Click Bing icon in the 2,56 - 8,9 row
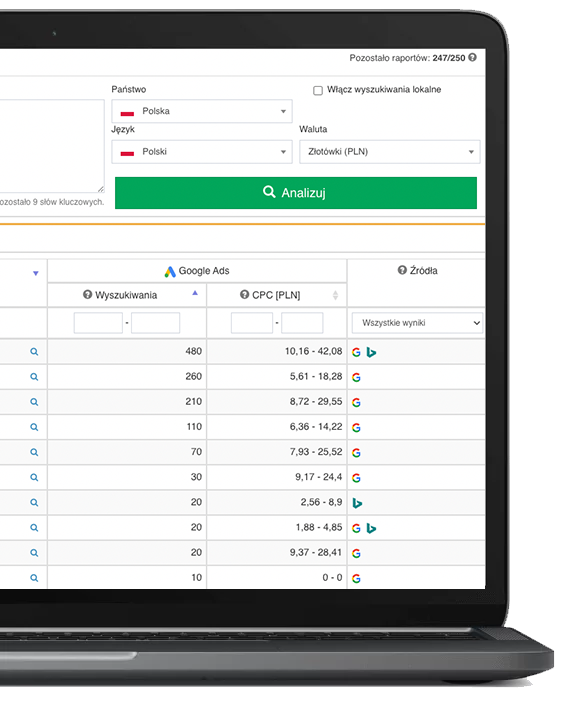Viewport: 569px width, 709px height. click(357, 503)
